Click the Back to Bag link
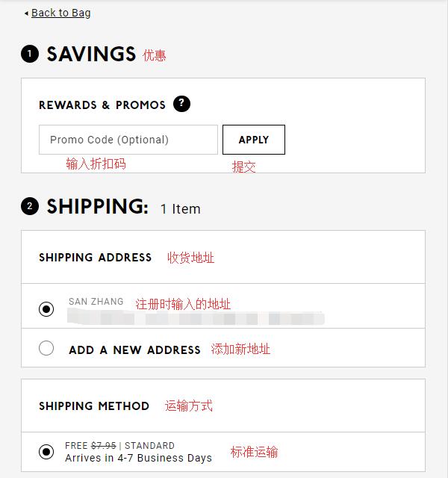 60,13
